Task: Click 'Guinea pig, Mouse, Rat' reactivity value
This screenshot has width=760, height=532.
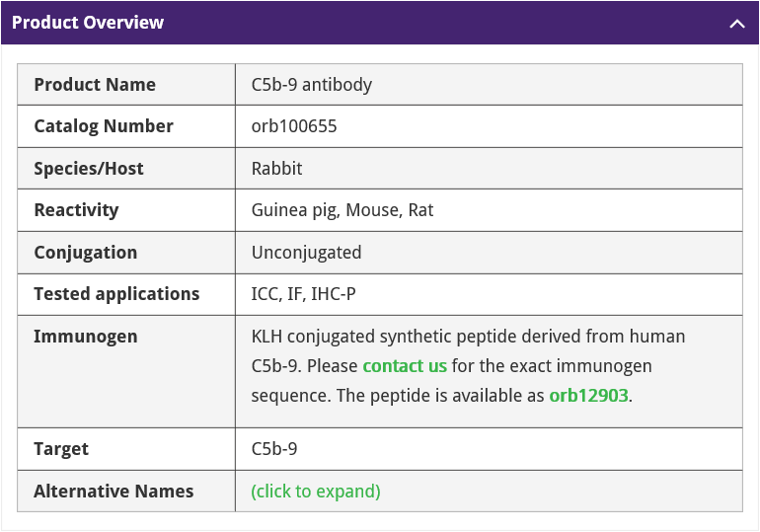Action: (x=342, y=210)
